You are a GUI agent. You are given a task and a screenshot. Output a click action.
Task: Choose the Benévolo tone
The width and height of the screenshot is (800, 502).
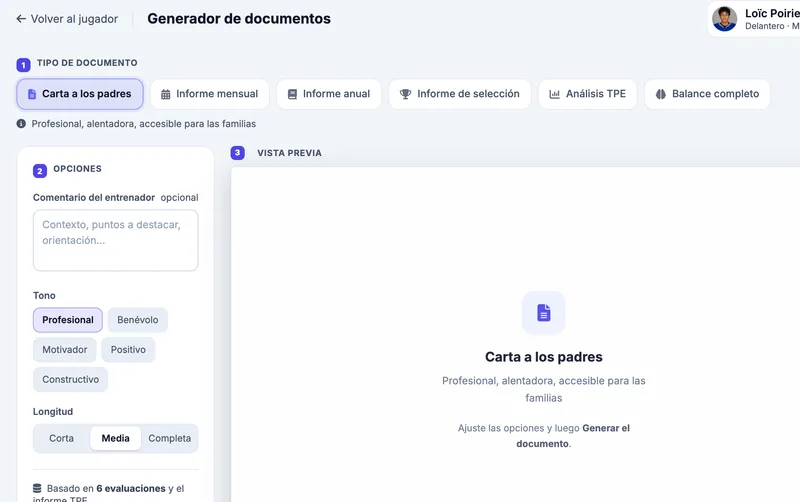point(138,320)
